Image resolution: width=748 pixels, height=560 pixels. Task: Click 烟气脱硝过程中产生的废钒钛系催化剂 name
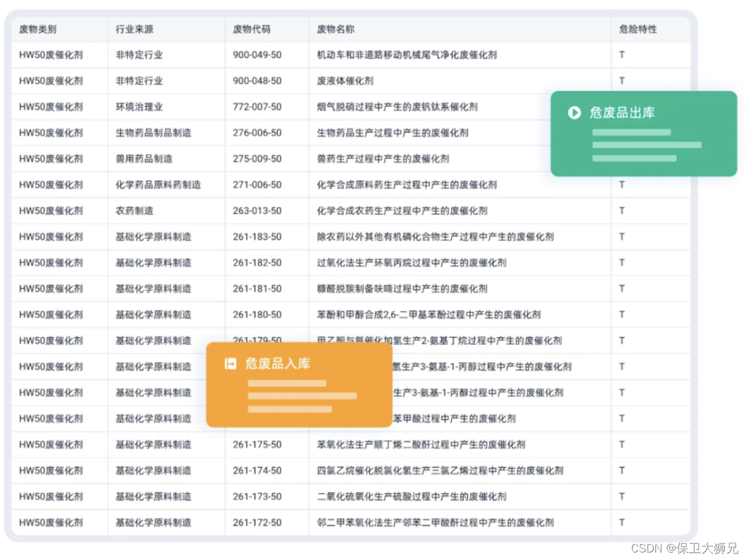[397, 107]
